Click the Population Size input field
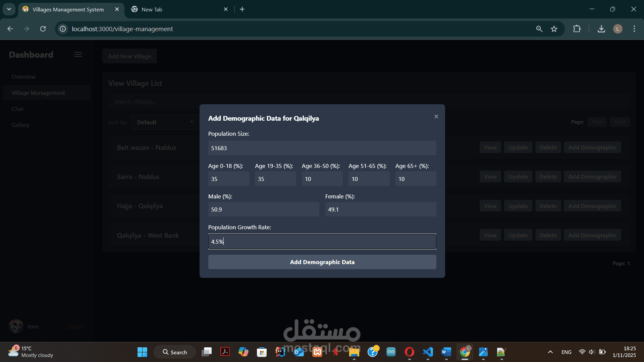The height and width of the screenshot is (362, 644). 322,148
